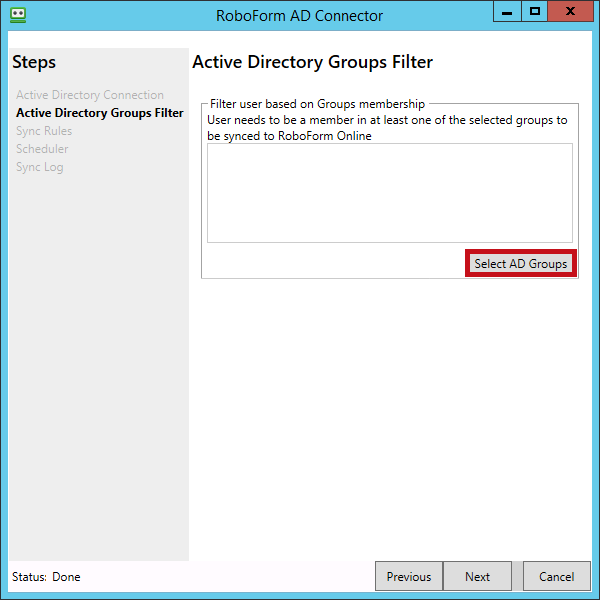The width and height of the screenshot is (600, 600).
Task: Click the Steps sidebar heading
Action: tap(34, 63)
